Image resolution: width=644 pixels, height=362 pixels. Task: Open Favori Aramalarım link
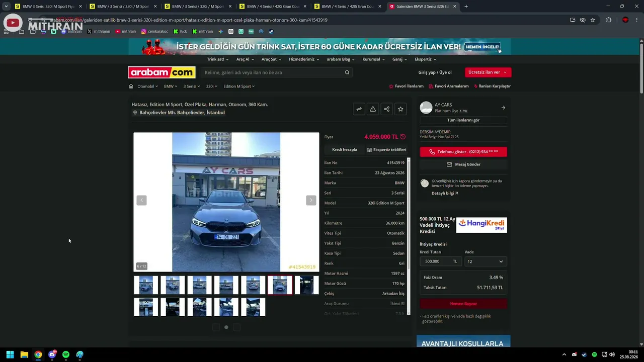pos(449,86)
